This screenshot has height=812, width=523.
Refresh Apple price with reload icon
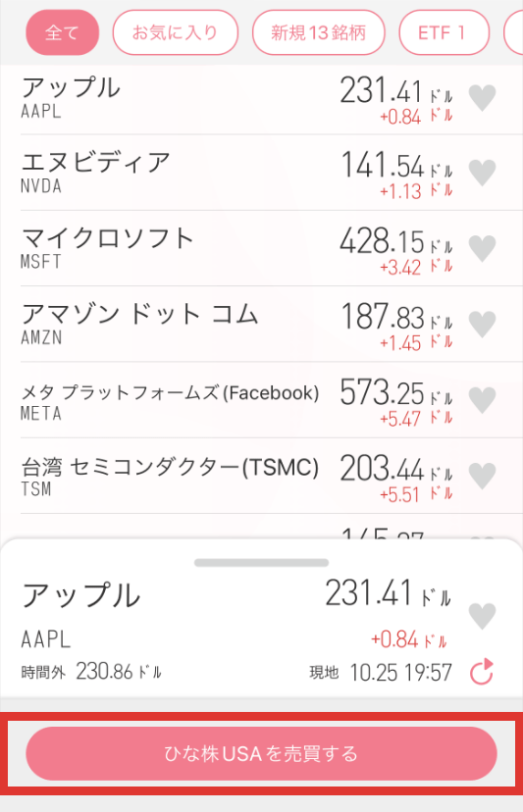(482, 672)
